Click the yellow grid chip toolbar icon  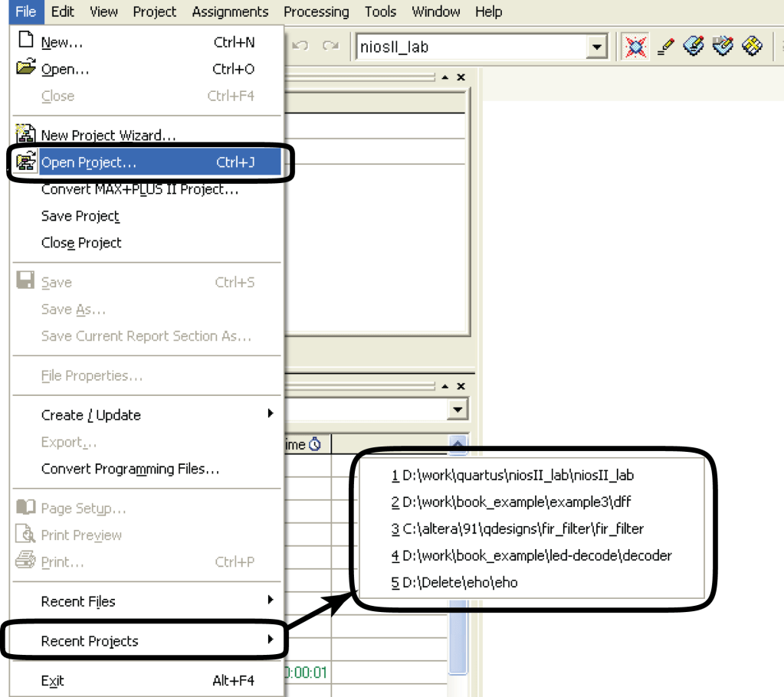click(752, 47)
